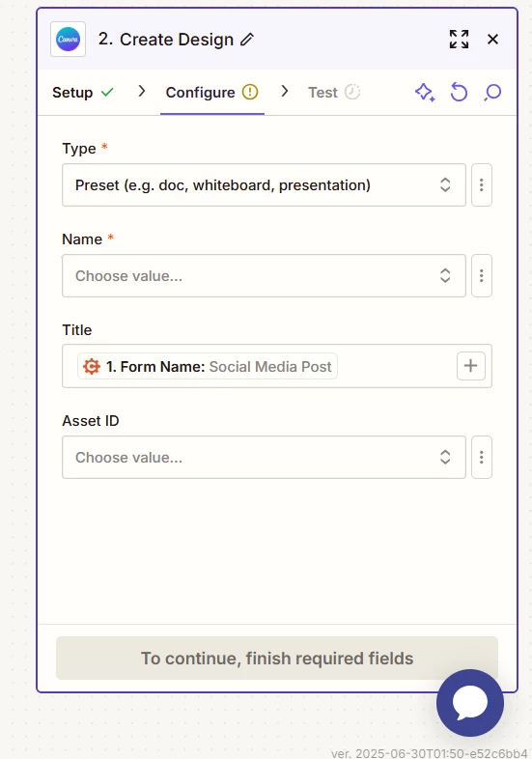
Task: Open the chat support bubble
Action: point(470,703)
